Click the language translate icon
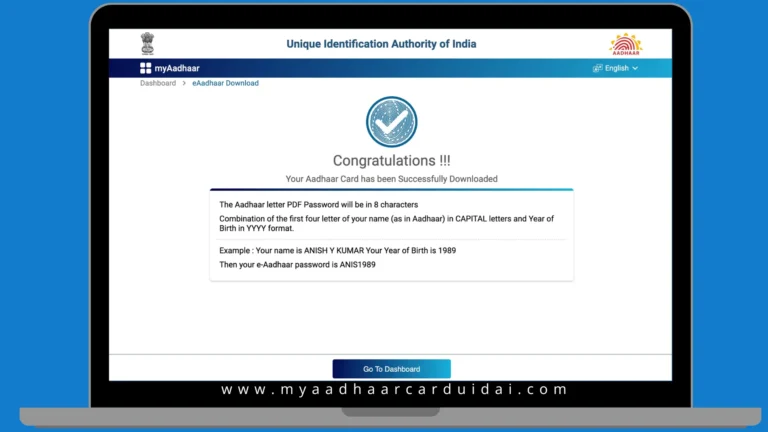This screenshot has width=768, height=432. tap(597, 68)
